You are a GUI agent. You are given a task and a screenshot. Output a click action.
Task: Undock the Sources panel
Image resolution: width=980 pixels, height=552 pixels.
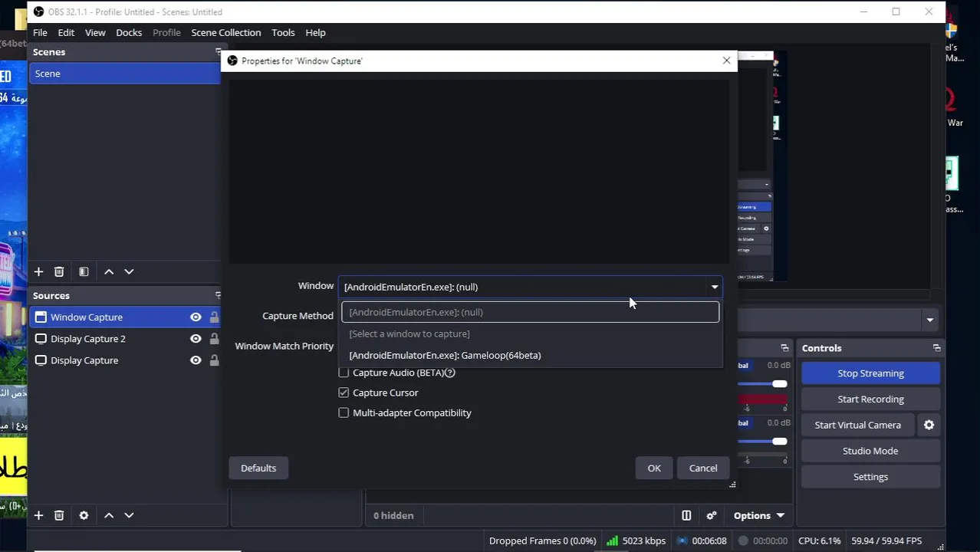[x=217, y=295]
